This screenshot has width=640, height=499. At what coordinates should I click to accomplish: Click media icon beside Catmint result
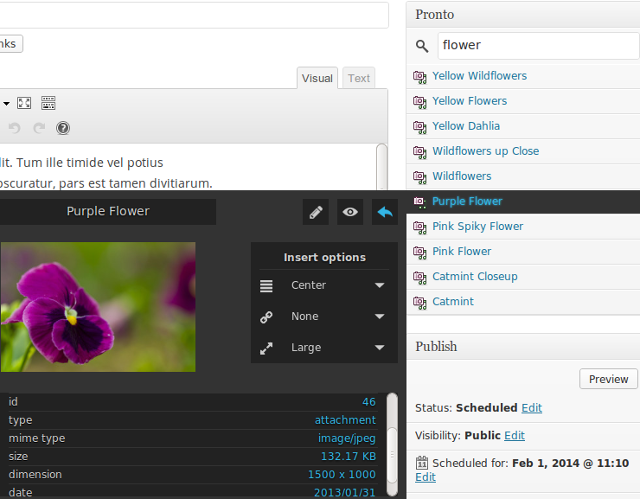click(x=420, y=302)
